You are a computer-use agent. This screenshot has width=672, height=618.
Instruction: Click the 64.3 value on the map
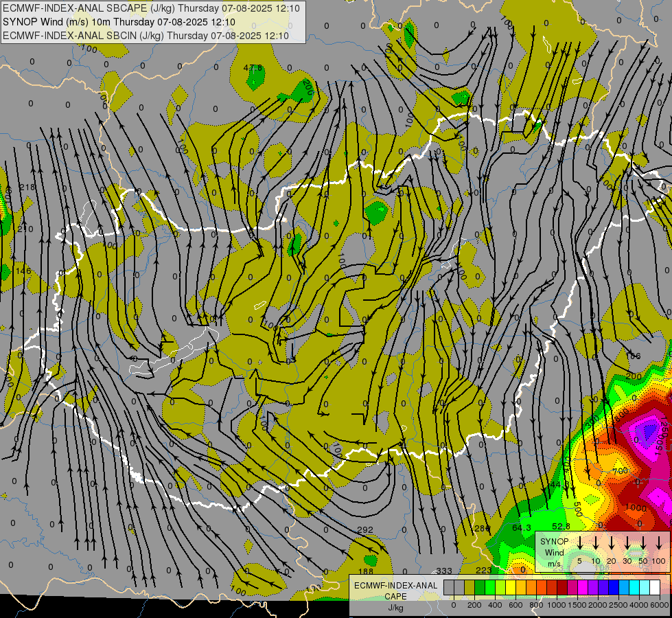(x=522, y=527)
